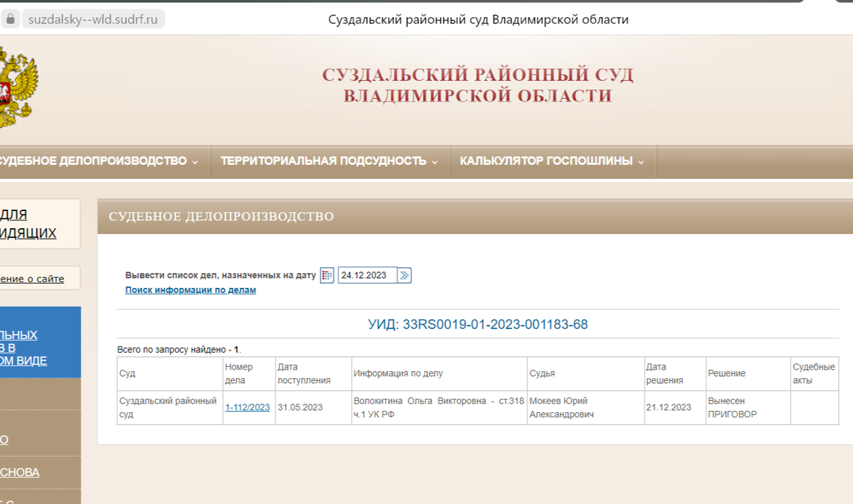The image size is (853, 504).
Task: Click the UID 33RS0019-01-2023-001183-68 heading
Action: pos(477,324)
